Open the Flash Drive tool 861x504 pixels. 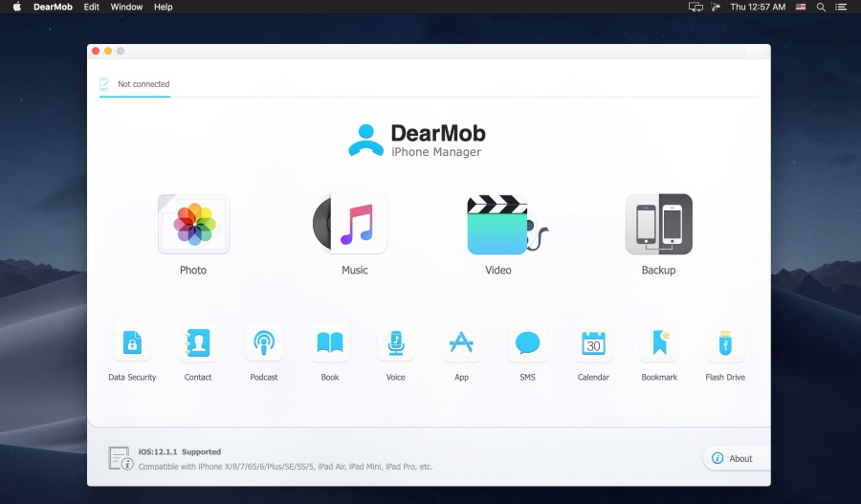tap(725, 342)
